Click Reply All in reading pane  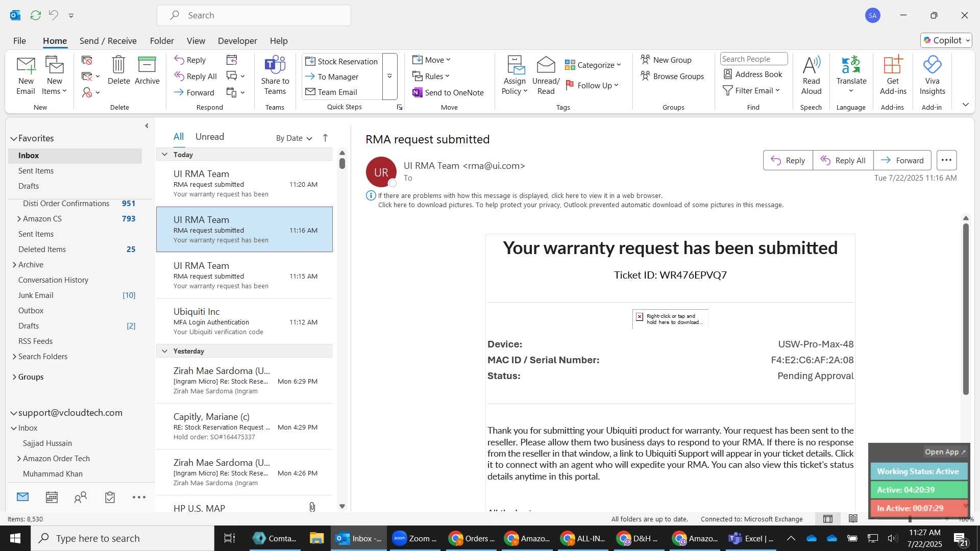click(x=843, y=160)
